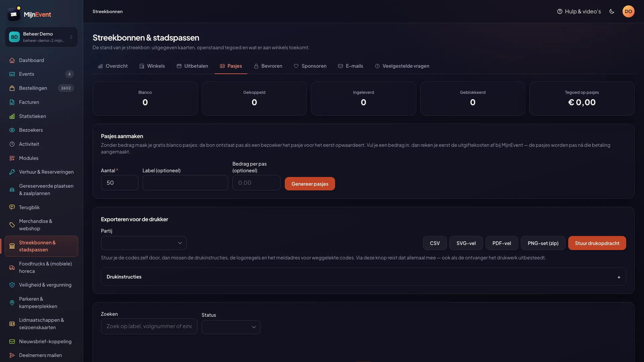The height and width of the screenshot is (362, 644).
Task: Switch to the Winkels tab
Action: (x=152, y=66)
